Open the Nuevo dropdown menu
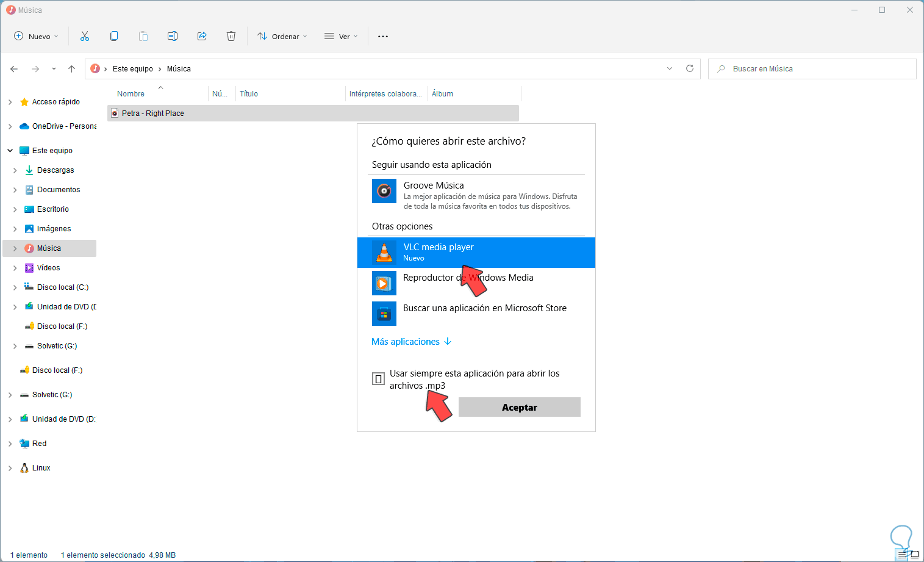The width and height of the screenshot is (924, 562). pyautogui.click(x=36, y=37)
